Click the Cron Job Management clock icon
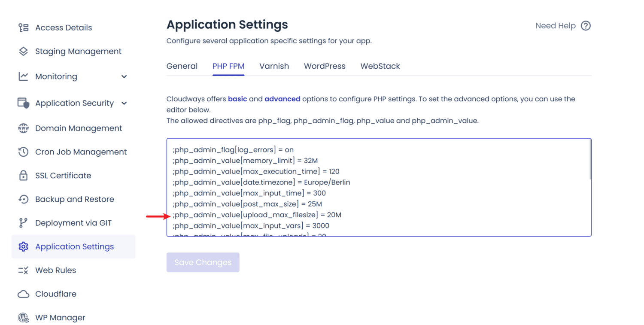This screenshot has height=325, width=644. click(x=23, y=151)
